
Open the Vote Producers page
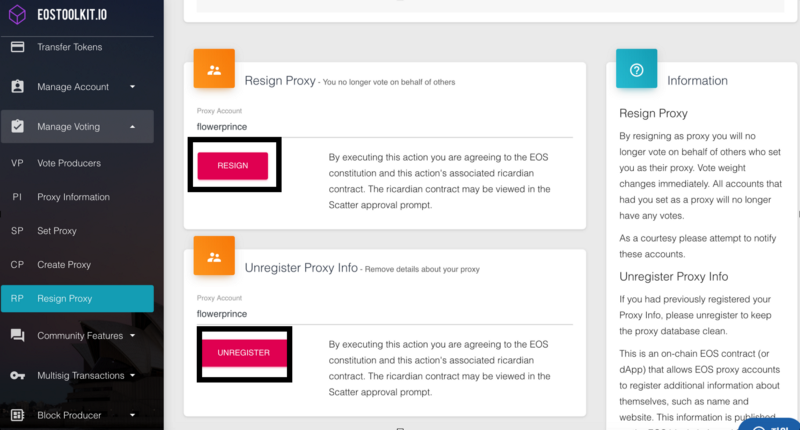68,163
